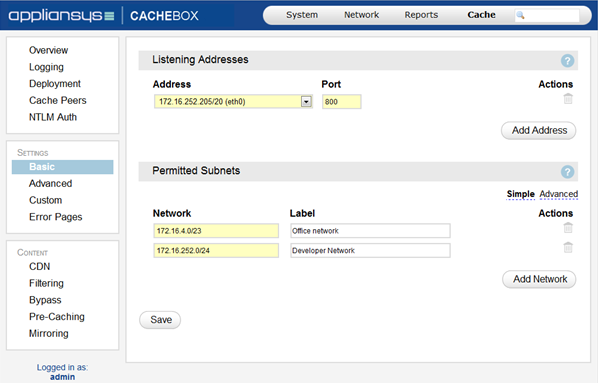The height and width of the screenshot is (383, 598).
Task: Click the search magnifier icon in top bar
Action: [x=520, y=15]
